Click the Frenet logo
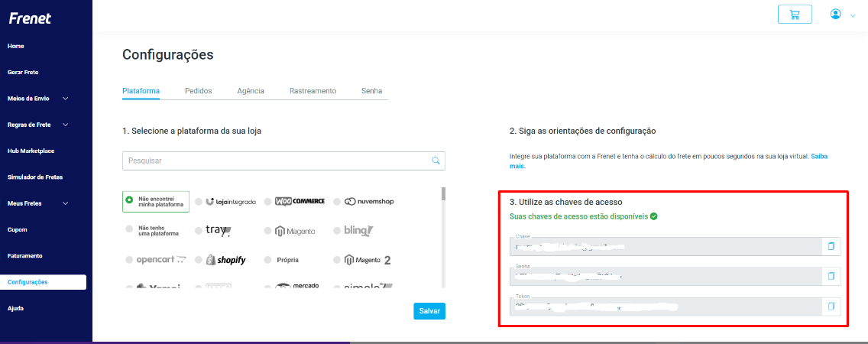The width and height of the screenshot is (868, 344). (30, 18)
